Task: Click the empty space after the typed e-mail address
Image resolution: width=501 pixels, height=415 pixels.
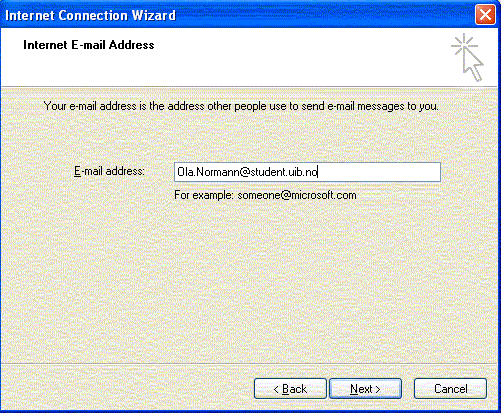Action: coord(379,172)
